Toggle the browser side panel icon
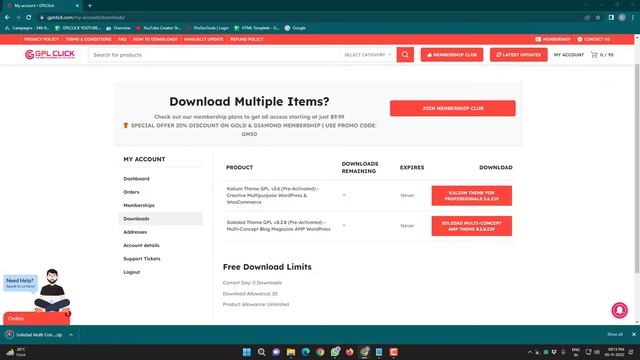The image size is (640, 360). [611, 18]
